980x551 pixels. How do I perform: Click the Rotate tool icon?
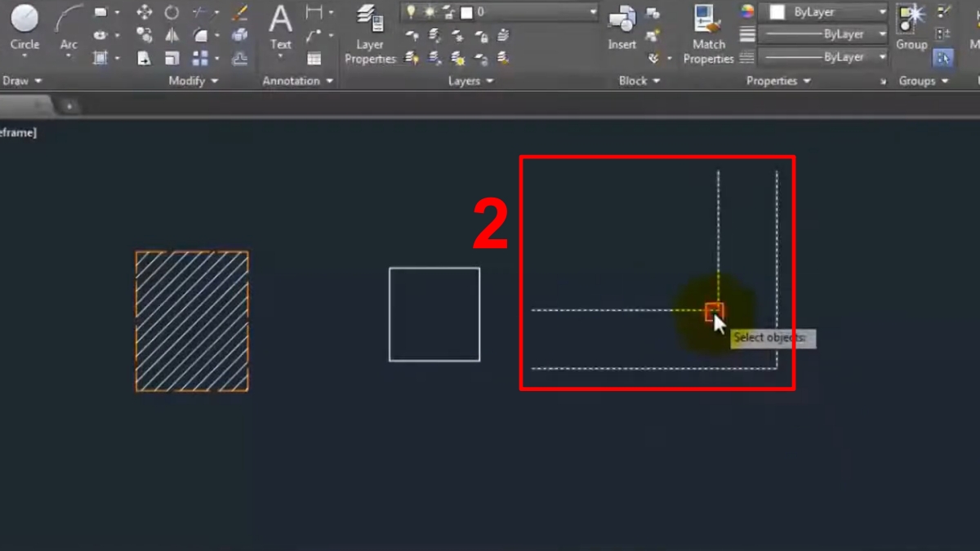(171, 12)
